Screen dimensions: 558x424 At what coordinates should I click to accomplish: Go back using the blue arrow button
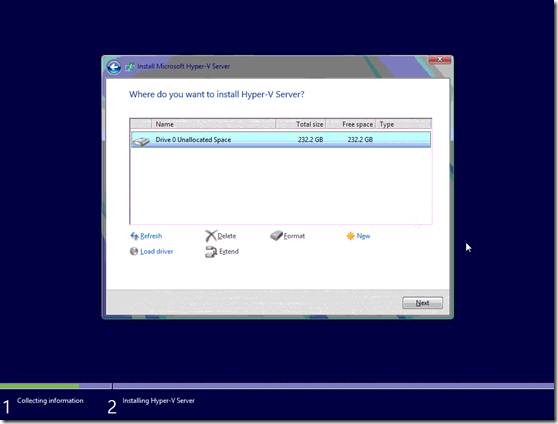(114, 67)
